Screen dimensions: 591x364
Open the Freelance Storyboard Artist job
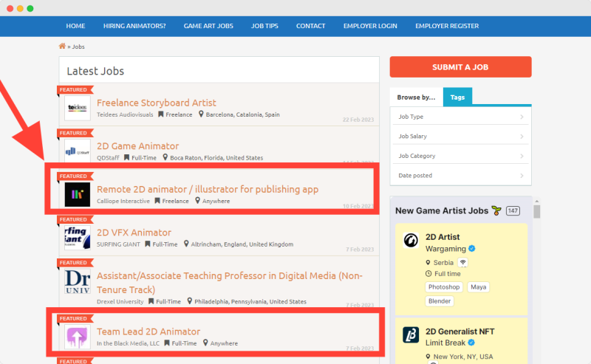(157, 103)
